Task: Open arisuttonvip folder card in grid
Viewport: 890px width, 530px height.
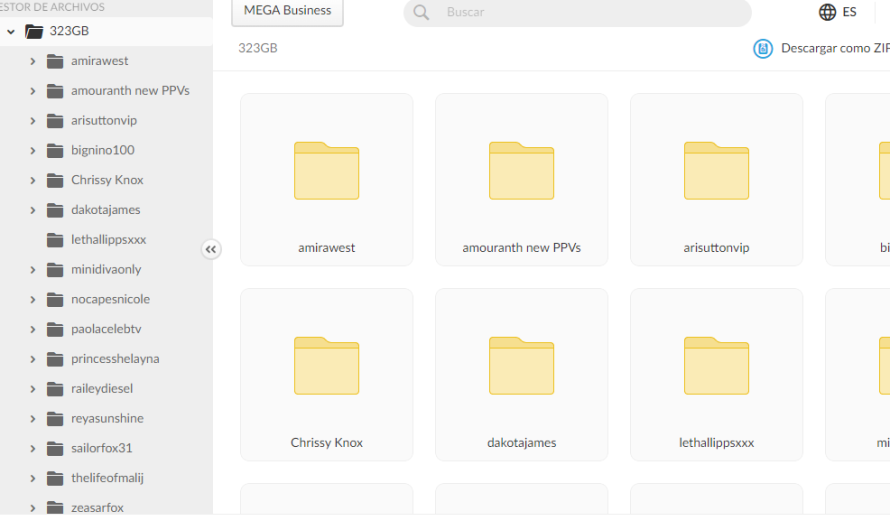Action: click(x=716, y=179)
